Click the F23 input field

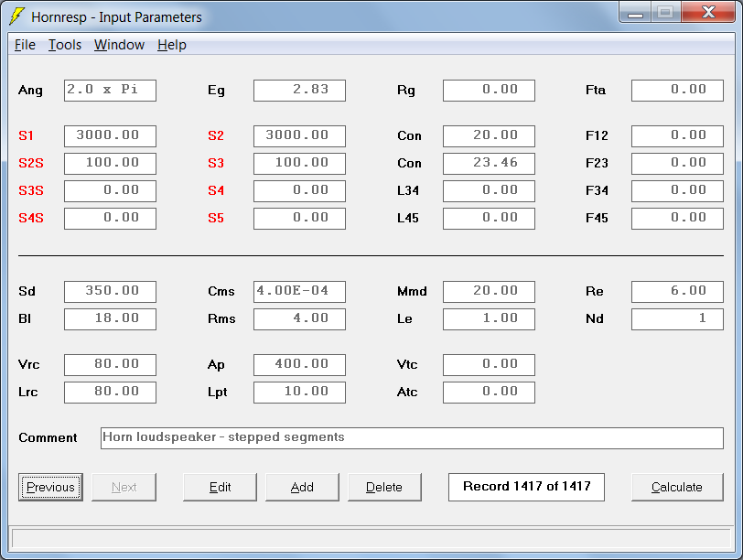coord(677,164)
